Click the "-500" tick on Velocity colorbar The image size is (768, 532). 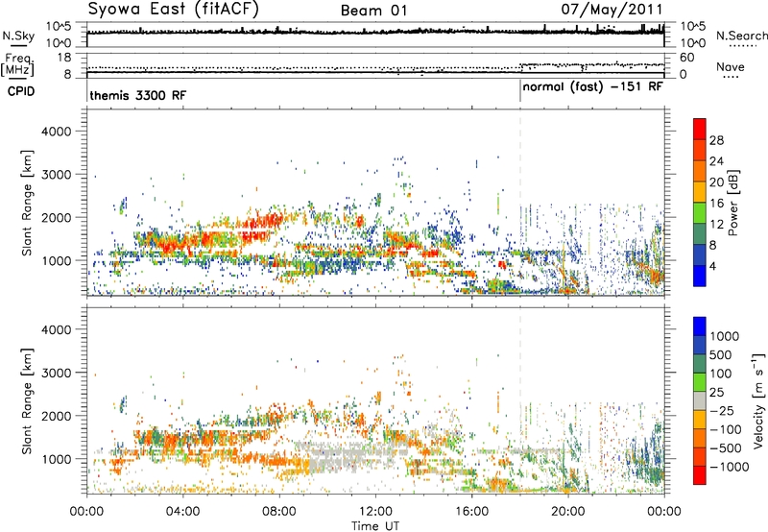[726, 448]
